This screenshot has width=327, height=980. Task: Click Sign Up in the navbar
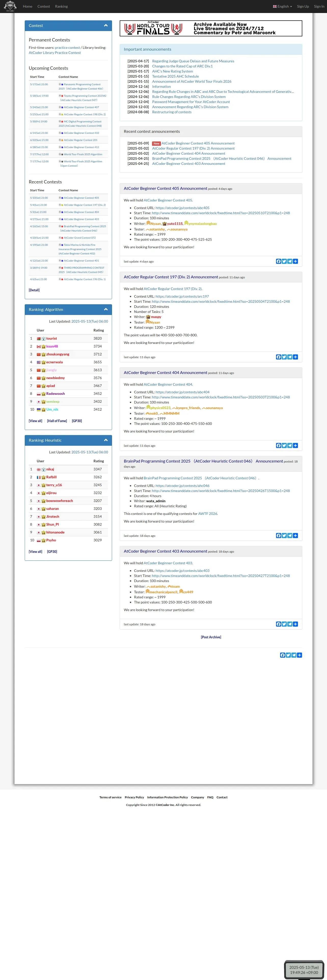pyautogui.click(x=303, y=6)
